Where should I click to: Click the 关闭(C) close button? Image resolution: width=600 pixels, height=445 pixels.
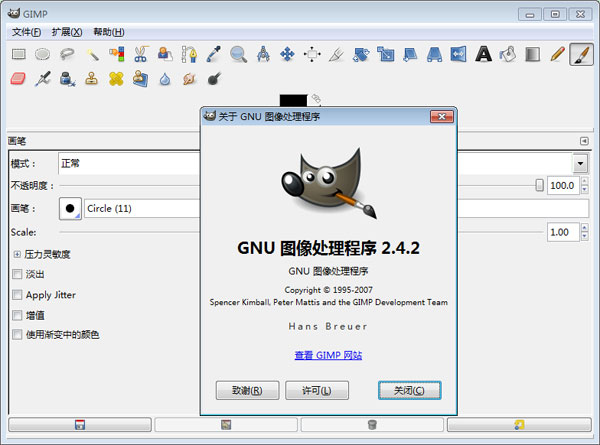point(409,390)
